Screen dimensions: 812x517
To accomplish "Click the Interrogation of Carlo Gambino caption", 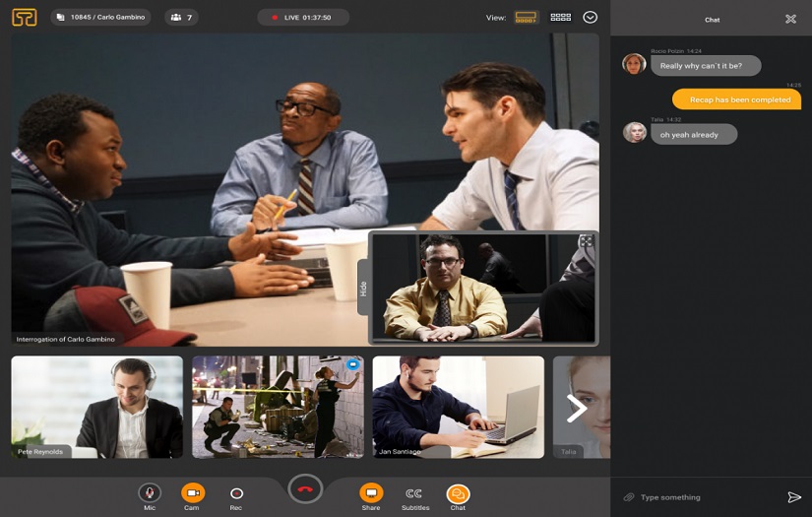I will point(65,340).
